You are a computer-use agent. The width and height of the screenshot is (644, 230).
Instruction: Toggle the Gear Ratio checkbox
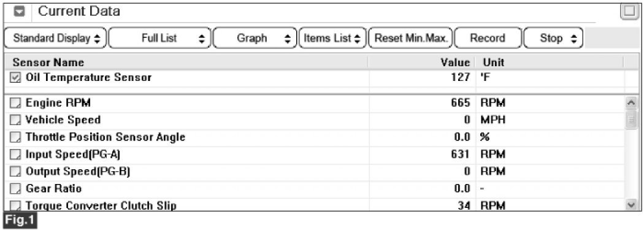pos(15,189)
